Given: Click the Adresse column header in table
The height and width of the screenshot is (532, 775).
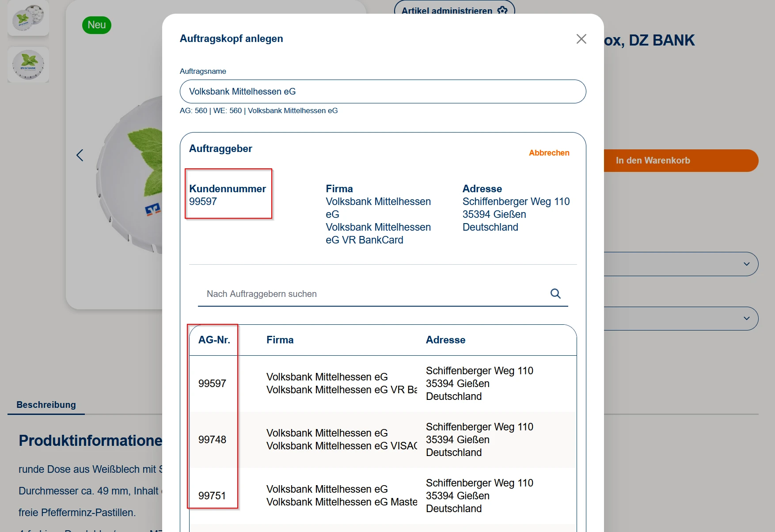Looking at the screenshot, I should pos(445,340).
